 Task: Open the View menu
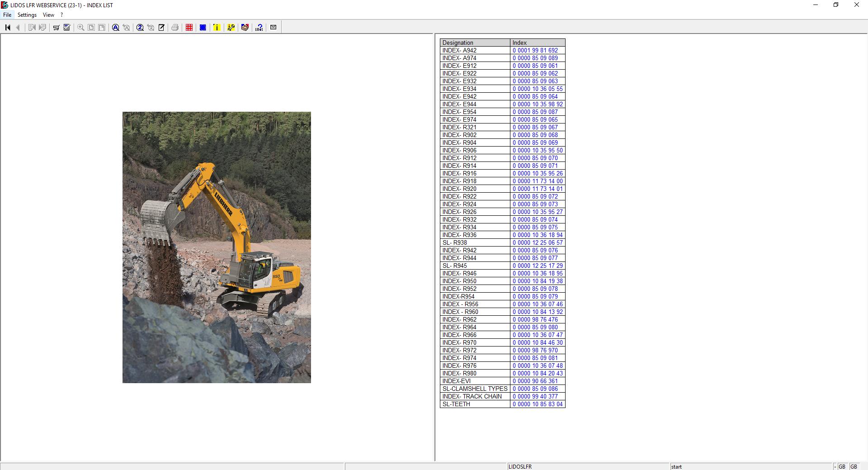48,14
